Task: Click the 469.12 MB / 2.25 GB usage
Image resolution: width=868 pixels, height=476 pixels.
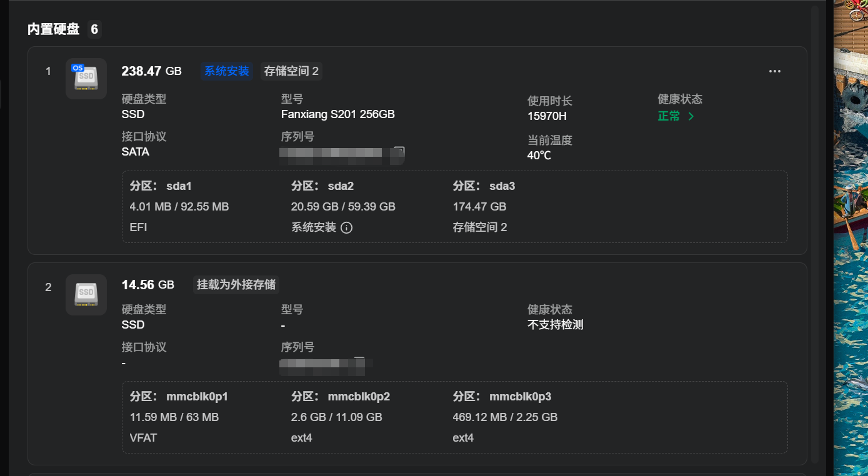Action: (505, 417)
